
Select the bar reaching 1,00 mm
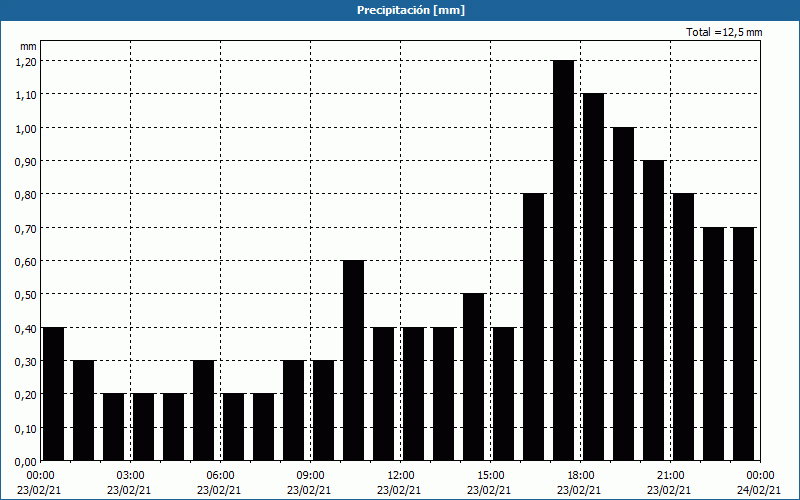[623, 294]
